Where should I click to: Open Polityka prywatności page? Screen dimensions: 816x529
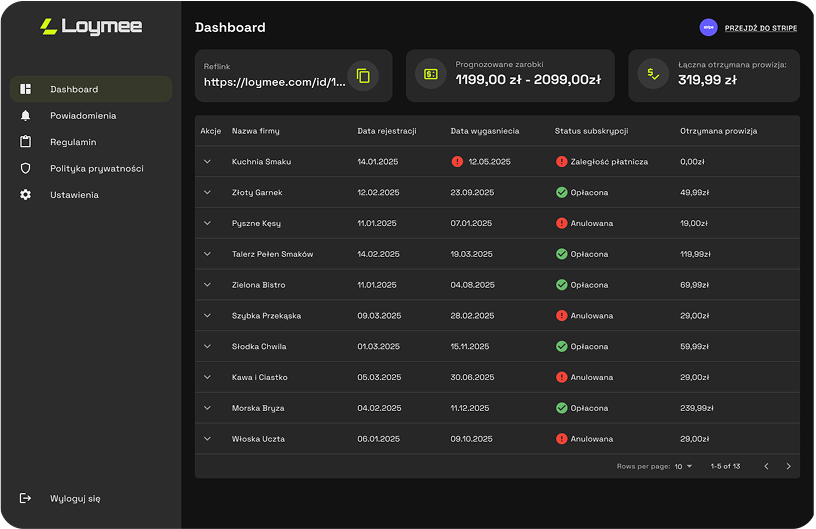click(97, 169)
